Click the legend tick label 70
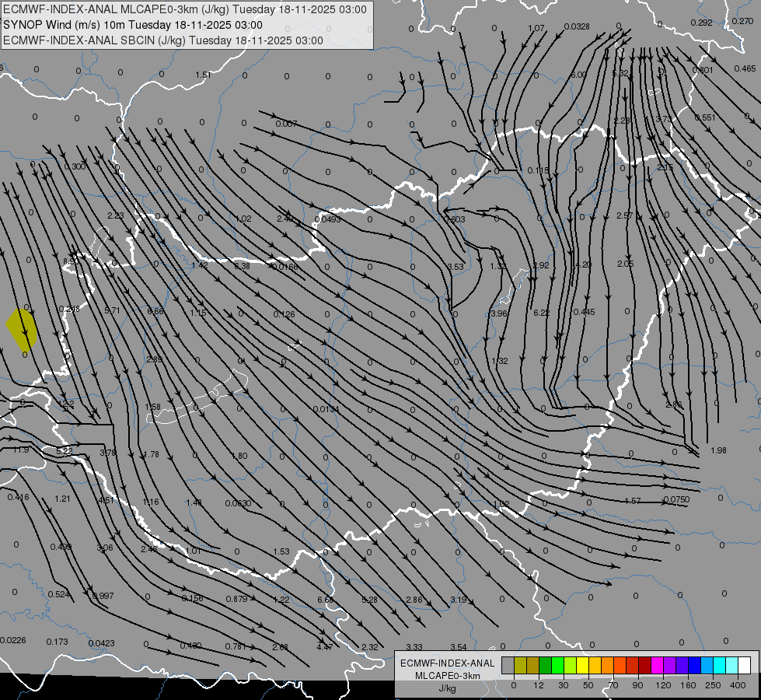Viewport: 761px width, 700px height. tap(613, 685)
